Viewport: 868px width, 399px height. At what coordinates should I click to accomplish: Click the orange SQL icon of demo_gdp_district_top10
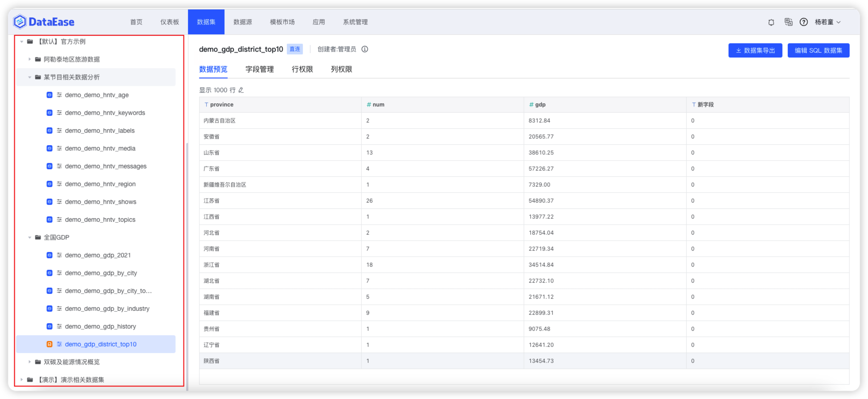point(49,344)
